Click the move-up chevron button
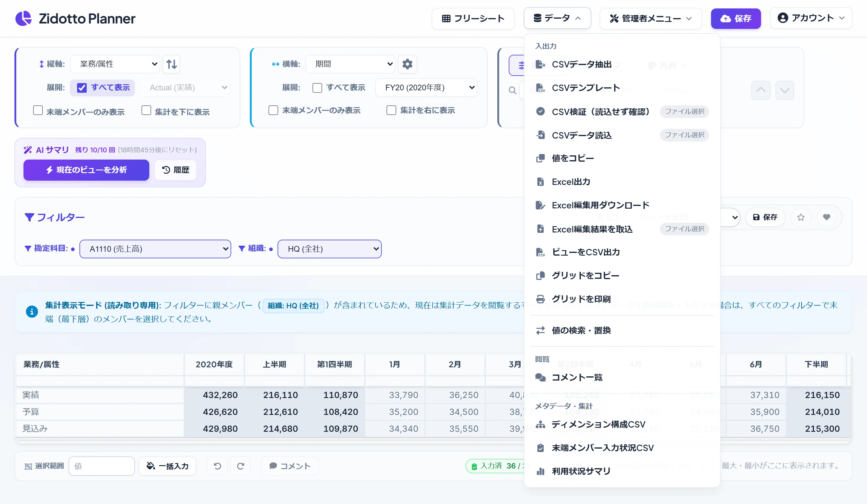This screenshot has width=867, height=504. pyautogui.click(x=761, y=91)
